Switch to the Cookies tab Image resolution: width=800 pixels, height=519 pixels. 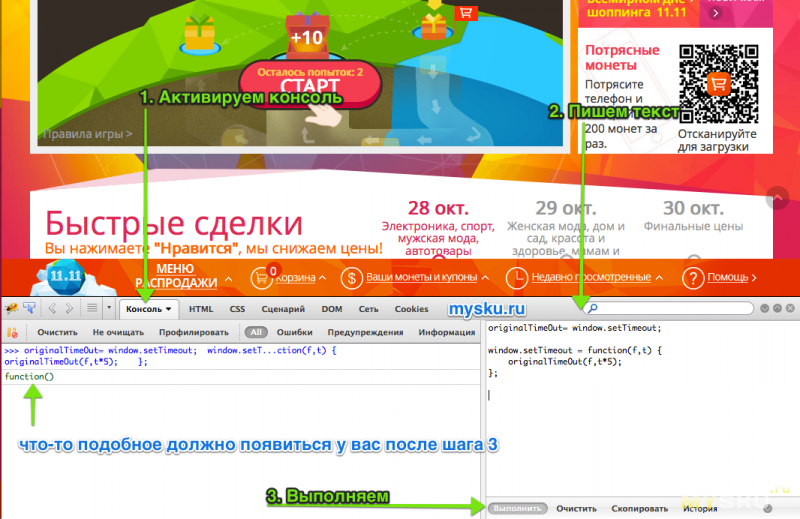[411, 309]
